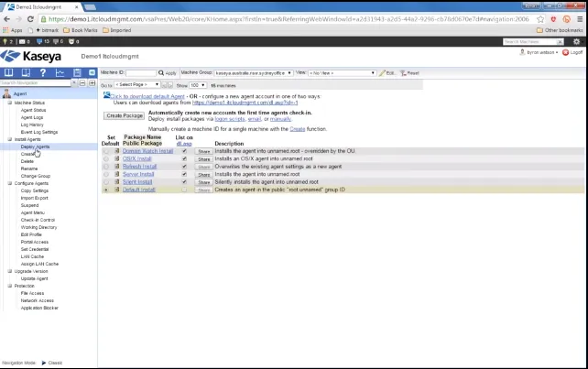Open the View dropdown
The image size is (588, 369).
342,73
